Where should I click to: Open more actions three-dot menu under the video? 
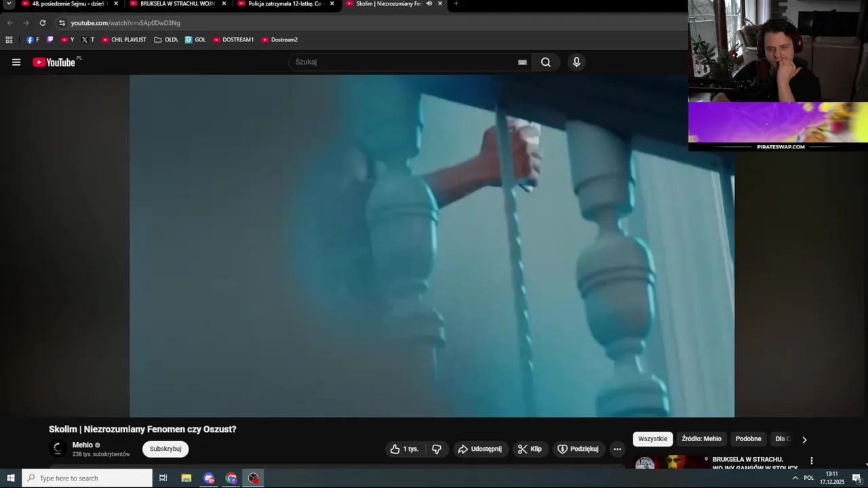[x=617, y=449]
